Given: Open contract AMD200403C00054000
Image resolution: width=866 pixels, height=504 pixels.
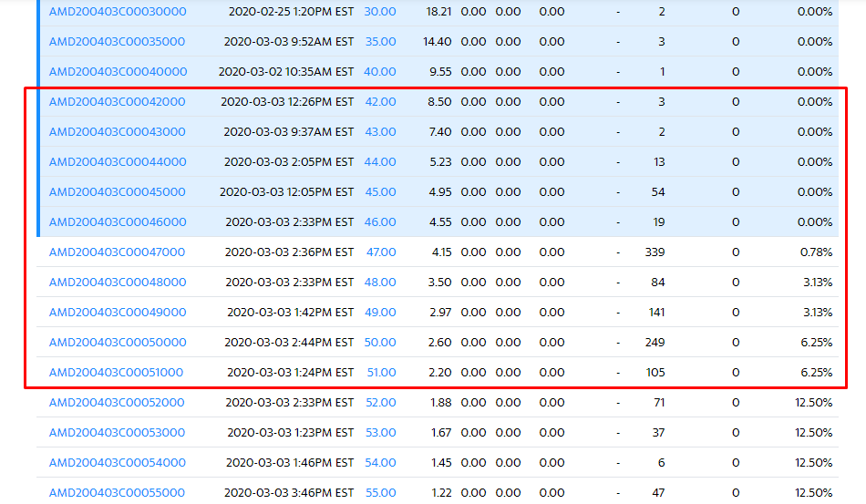Looking at the screenshot, I should [x=117, y=463].
